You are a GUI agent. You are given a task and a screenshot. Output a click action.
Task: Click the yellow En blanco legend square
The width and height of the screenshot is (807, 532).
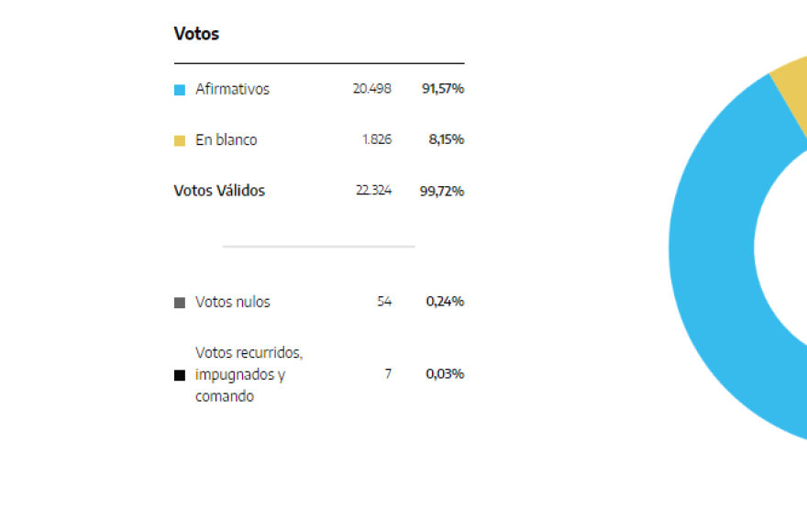(x=180, y=140)
